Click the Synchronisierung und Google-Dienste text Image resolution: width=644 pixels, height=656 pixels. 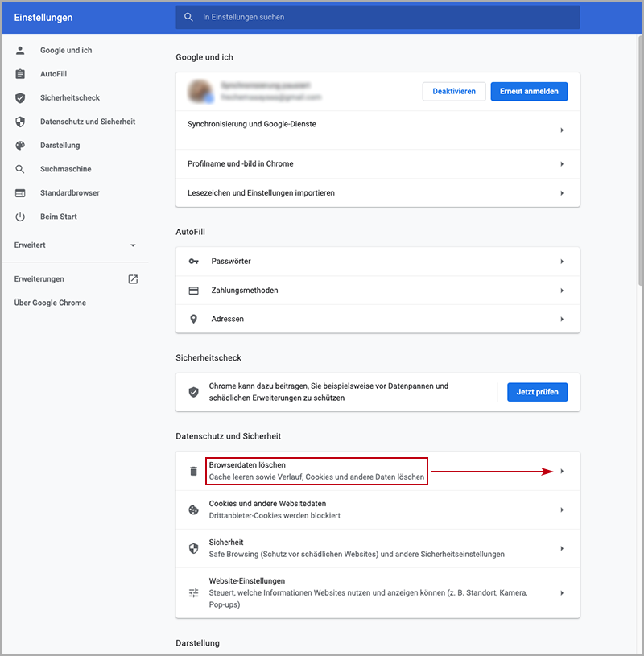[x=252, y=124]
